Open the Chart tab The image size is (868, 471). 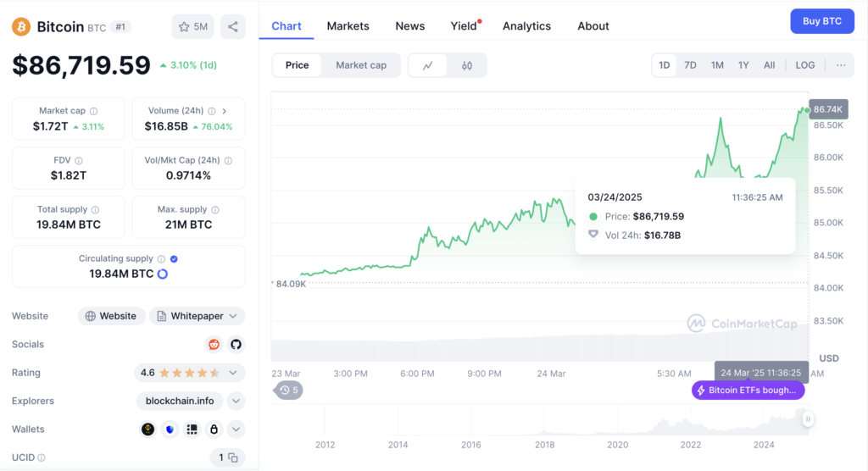click(x=287, y=26)
